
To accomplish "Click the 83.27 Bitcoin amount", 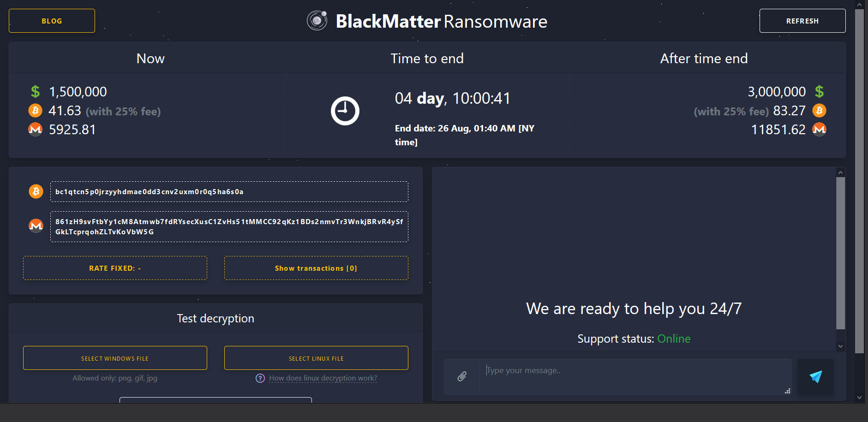I will pos(790,111).
